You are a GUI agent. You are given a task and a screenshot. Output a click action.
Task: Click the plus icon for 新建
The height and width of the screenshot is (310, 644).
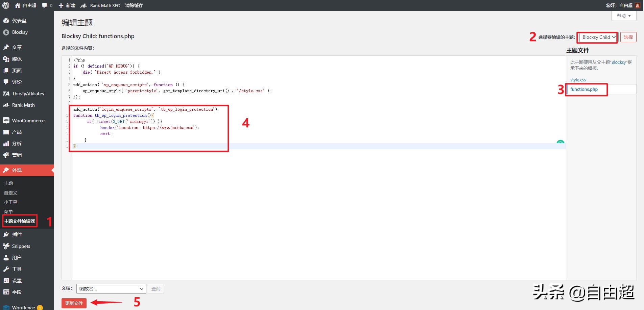61,6
